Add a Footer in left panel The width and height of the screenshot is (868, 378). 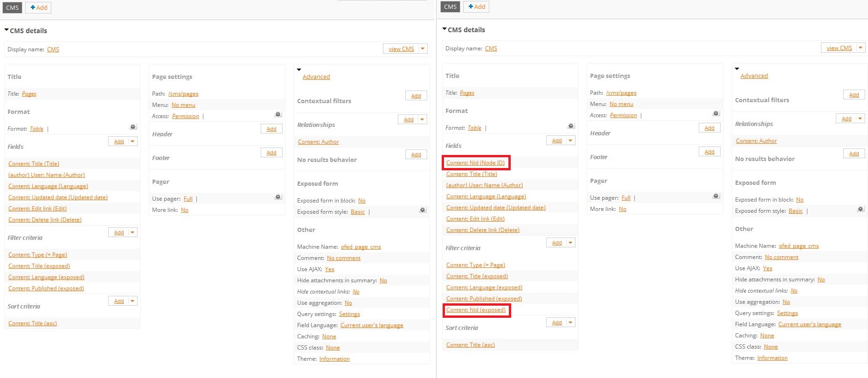271,153
